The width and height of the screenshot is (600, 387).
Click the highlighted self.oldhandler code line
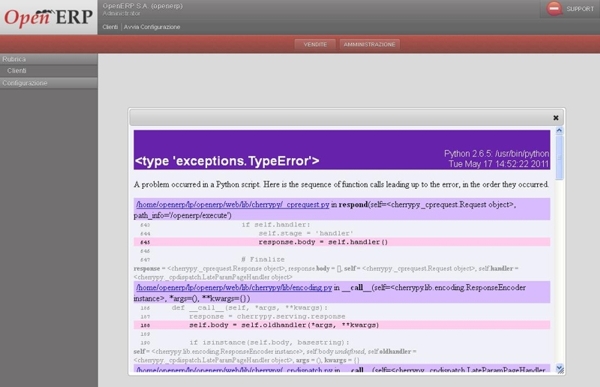click(342, 325)
